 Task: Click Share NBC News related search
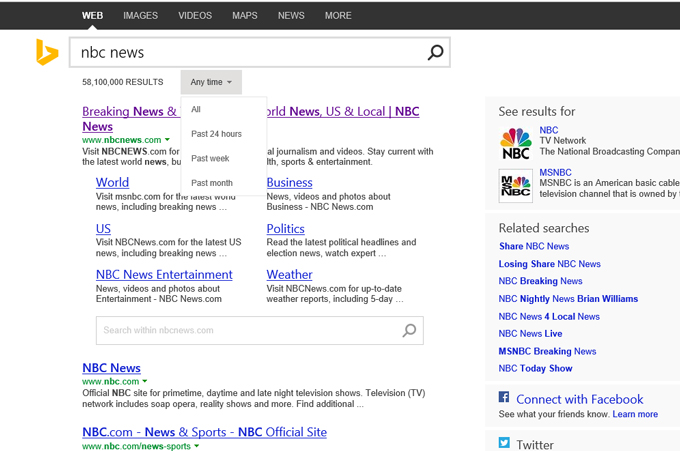[x=534, y=246]
